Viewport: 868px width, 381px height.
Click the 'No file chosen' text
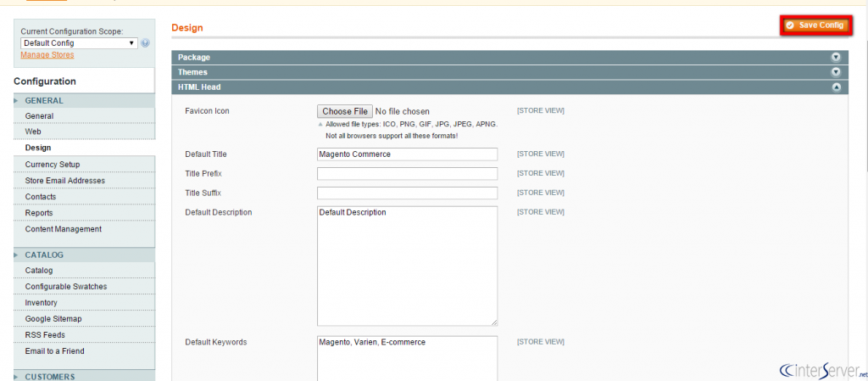[x=403, y=111]
